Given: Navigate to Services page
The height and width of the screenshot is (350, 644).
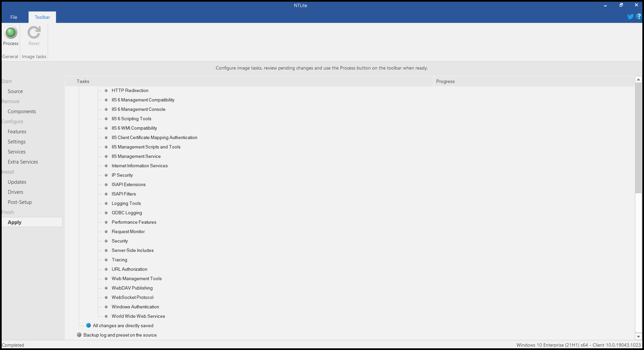Looking at the screenshot, I should click(16, 152).
